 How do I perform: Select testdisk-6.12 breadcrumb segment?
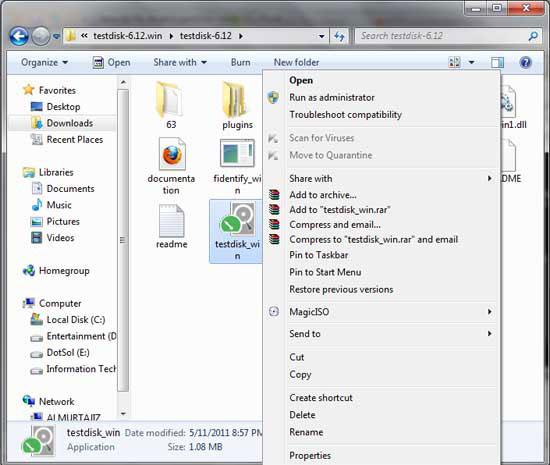[x=206, y=36]
